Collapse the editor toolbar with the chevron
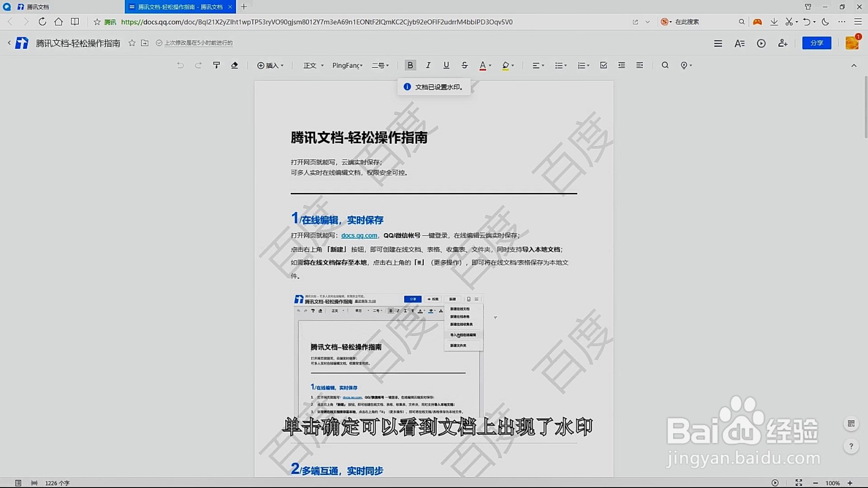This screenshot has width=868, height=488. 854,66
